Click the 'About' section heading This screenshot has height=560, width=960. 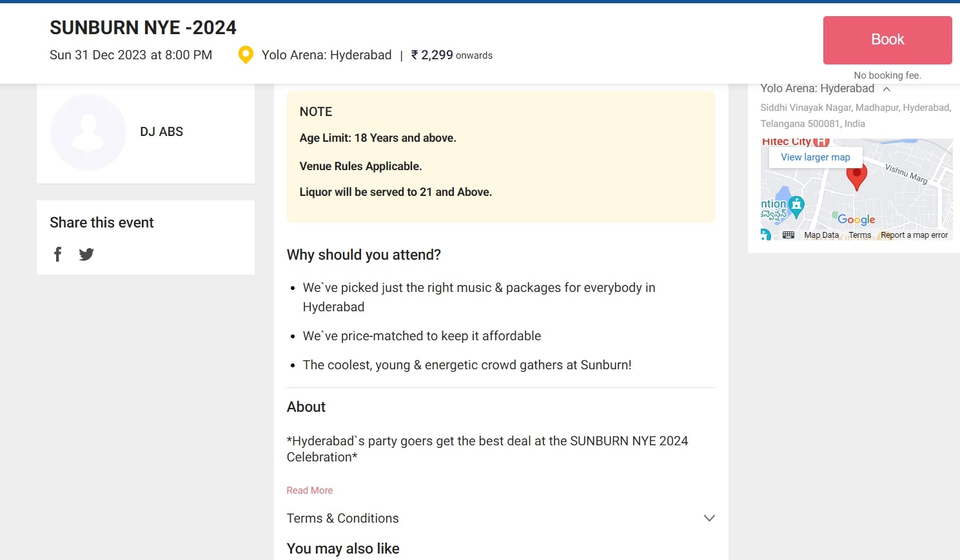(x=306, y=407)
